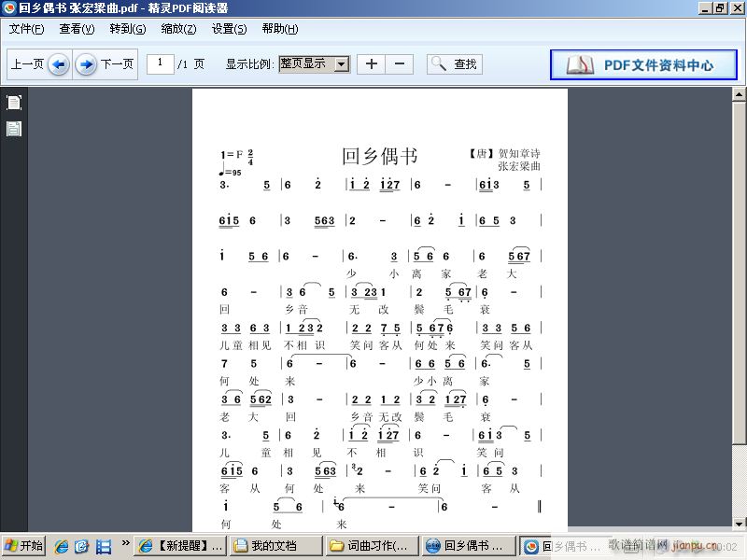Expand the 显示比例 zoom dropdown

tap(341, 64)
